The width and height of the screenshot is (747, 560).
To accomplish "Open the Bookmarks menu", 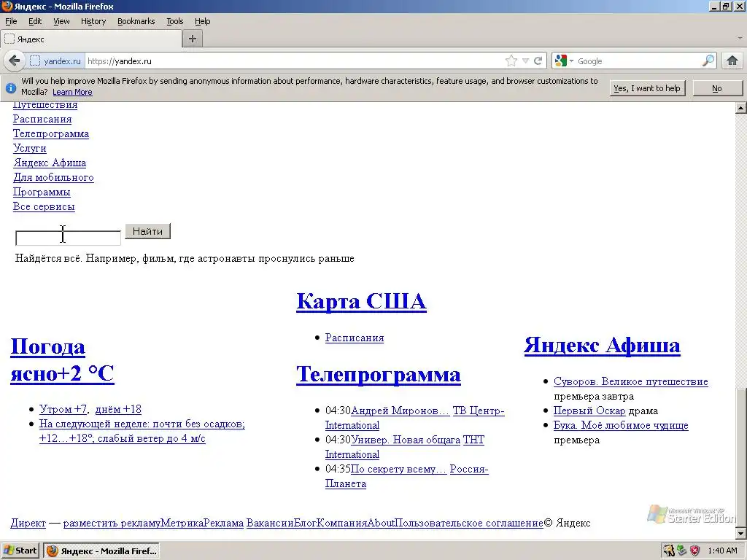I will pyautogui.click(x=136, y=21).
